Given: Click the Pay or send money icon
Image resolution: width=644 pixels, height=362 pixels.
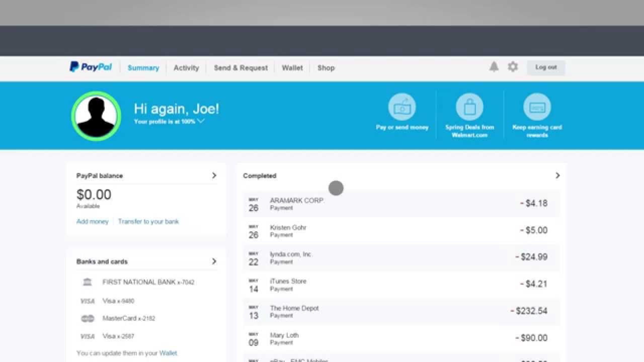Looking at the screenshot, I should point(402,107).
